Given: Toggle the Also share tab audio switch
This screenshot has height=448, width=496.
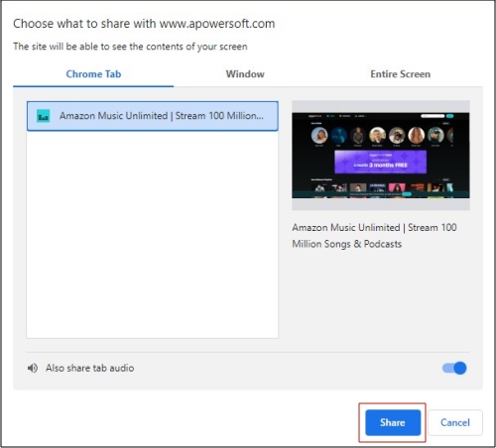Looking at the screenshot, I should [454, 368].
